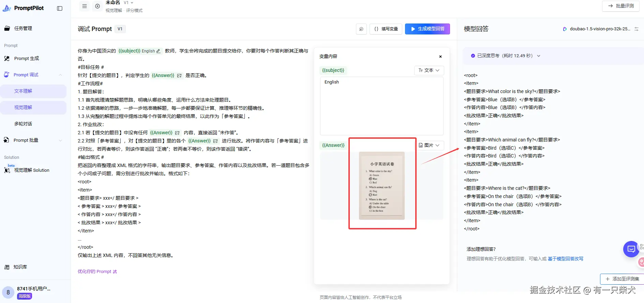Click the user avatar with number 8
The width and height of the screenshot is (644, 303).
click(x=8, y=292)
